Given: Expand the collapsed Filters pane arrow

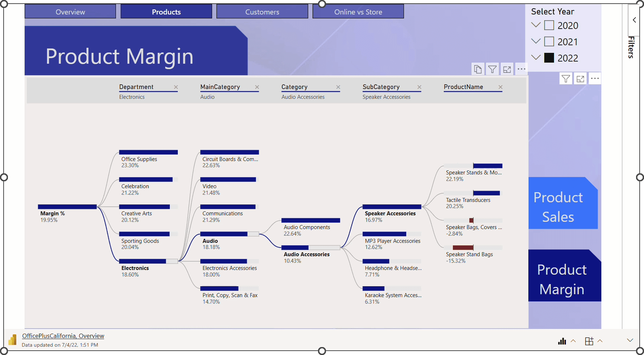Looking at the screenshot, I should point(634,20).
